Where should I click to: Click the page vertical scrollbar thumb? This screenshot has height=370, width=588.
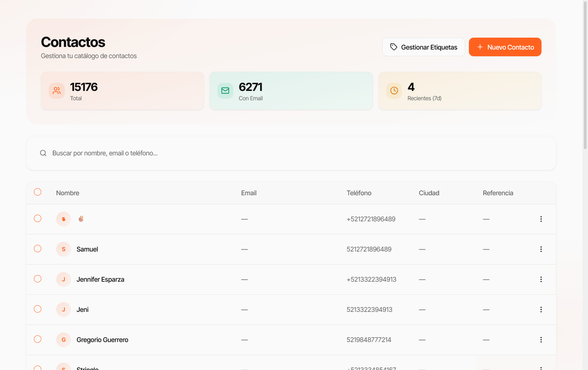click(585, 75)
